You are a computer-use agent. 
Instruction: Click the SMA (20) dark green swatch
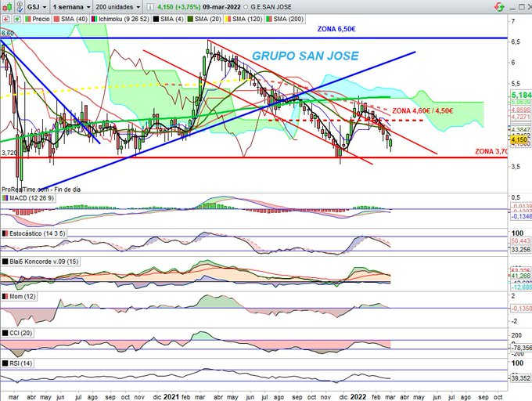tap(191, 19)
